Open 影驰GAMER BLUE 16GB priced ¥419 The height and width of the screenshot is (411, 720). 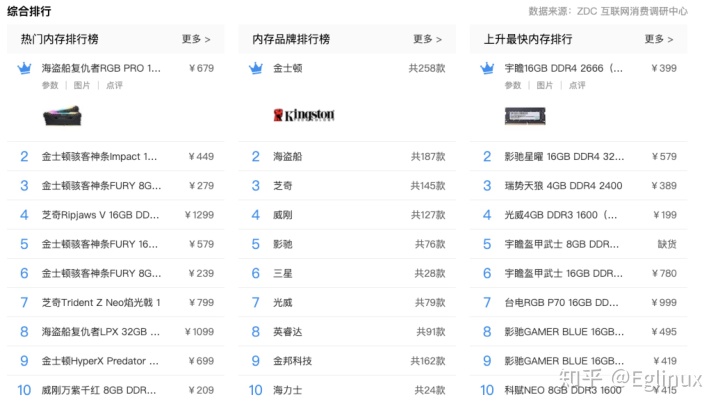[564, 361]
